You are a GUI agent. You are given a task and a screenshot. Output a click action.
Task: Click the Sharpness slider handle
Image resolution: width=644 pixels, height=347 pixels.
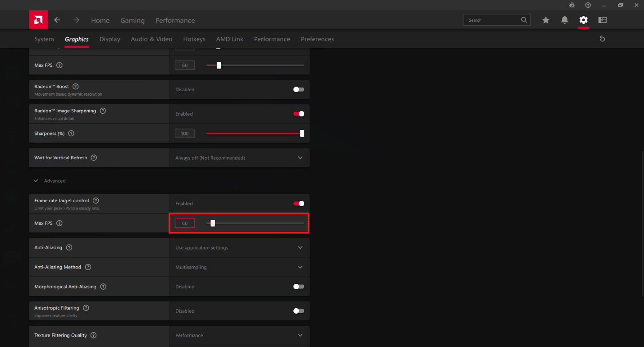pyautogui.click(x=302, y=133)
